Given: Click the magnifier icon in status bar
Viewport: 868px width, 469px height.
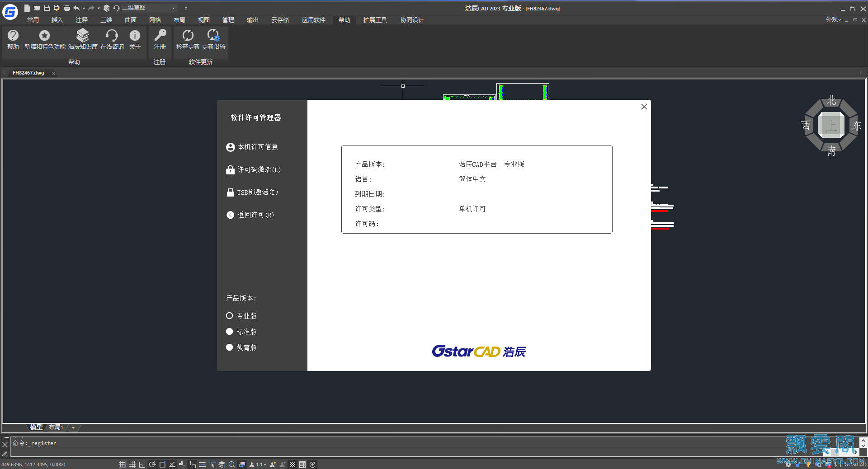Looking at the screenshot, I should click(x=231, y=464).
